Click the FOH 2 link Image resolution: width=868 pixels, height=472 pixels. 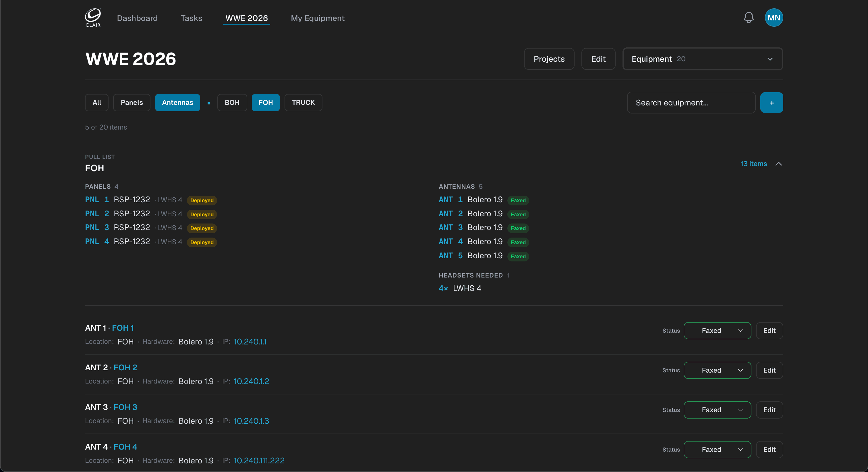(x=125, y=367)
